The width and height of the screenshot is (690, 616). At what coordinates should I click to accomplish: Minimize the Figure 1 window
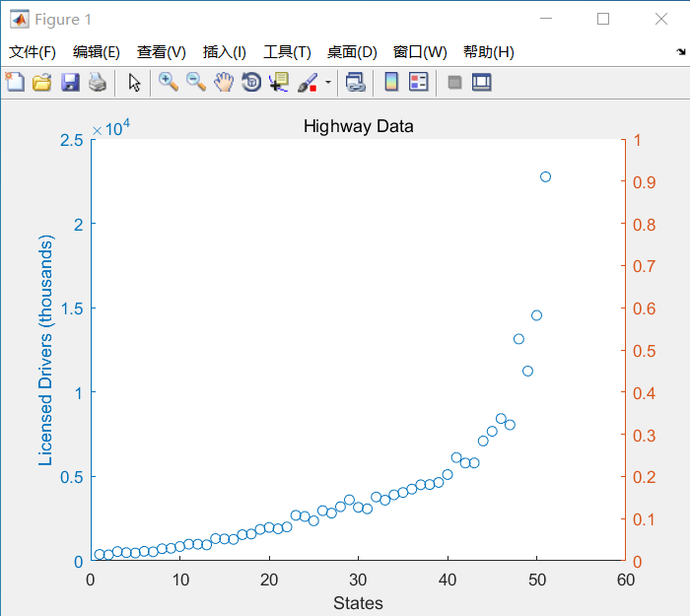pyautogui.click(x=546, y=19)
